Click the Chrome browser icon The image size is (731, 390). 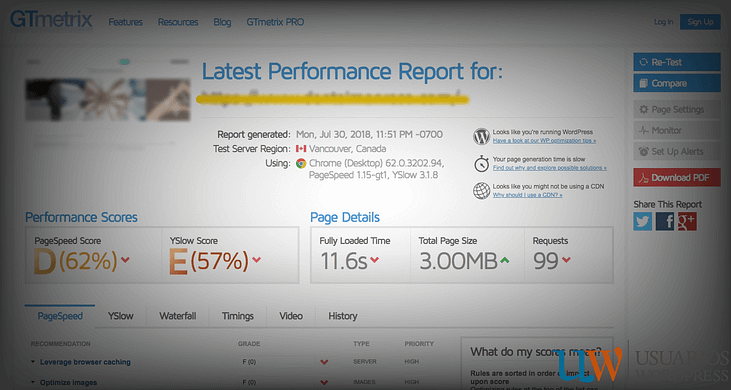pos(301,164)
